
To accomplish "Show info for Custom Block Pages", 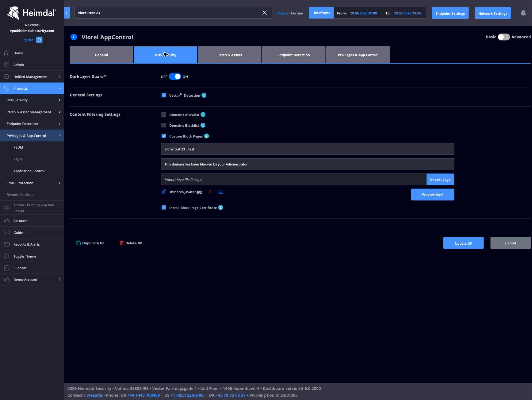I will pyautogui.click(x=206, y=136).
